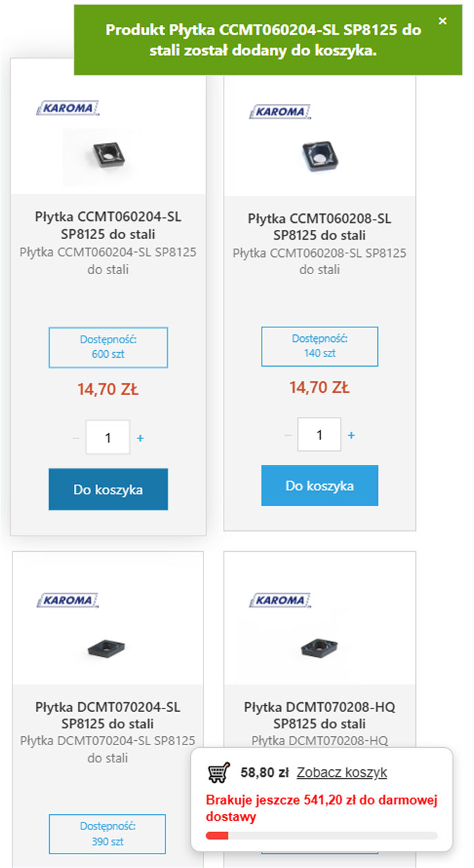
Task: Close the green added-to-cart notification
Action: pyautogui.click(x=443, y=21)
